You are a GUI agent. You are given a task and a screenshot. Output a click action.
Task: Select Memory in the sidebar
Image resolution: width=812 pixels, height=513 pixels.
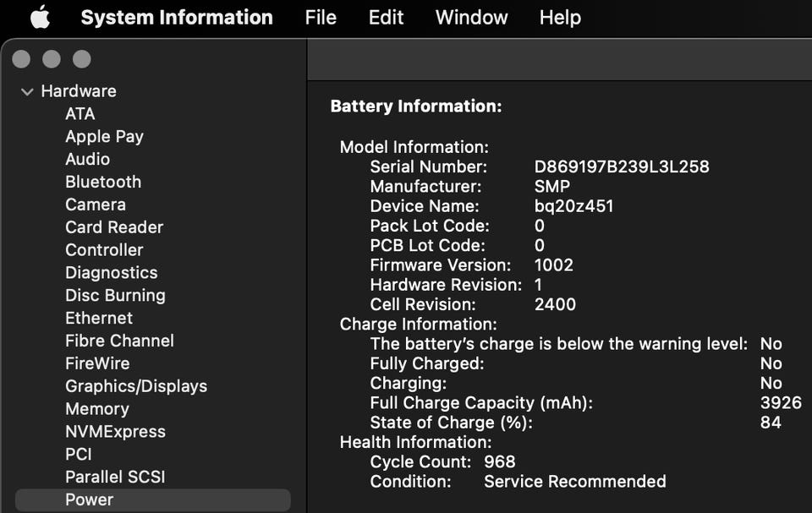tap(97, 409)
